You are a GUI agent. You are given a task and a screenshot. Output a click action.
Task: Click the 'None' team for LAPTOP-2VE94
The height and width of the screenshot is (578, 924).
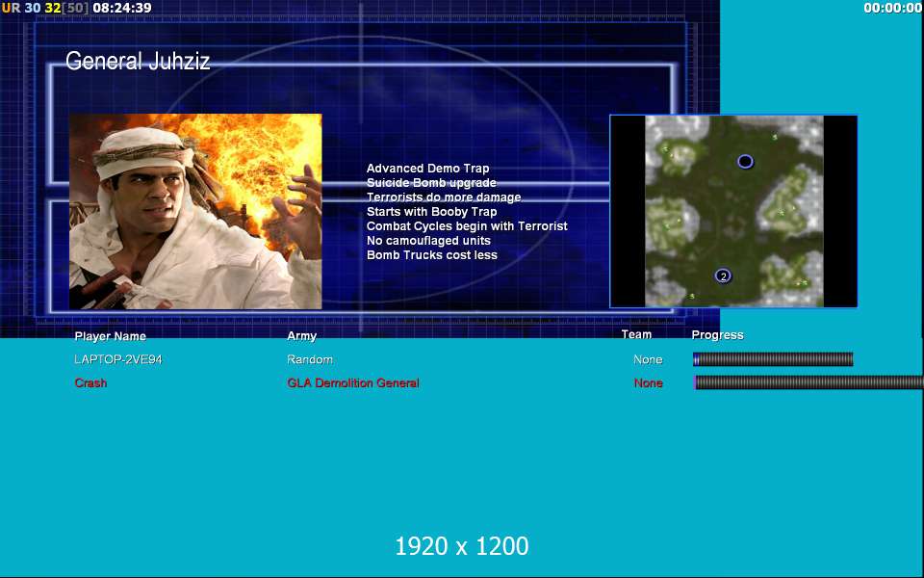(x=648, y=359)
